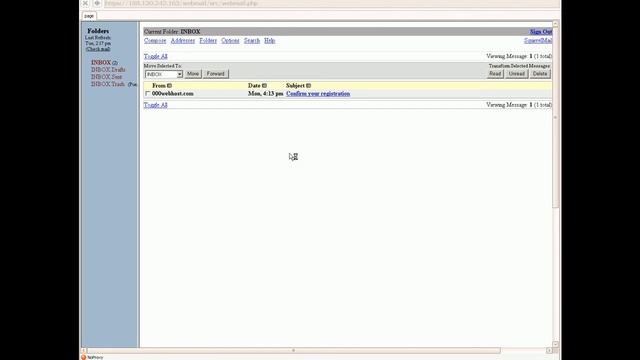Open the INBOX.Sent folder

(107, 77)
